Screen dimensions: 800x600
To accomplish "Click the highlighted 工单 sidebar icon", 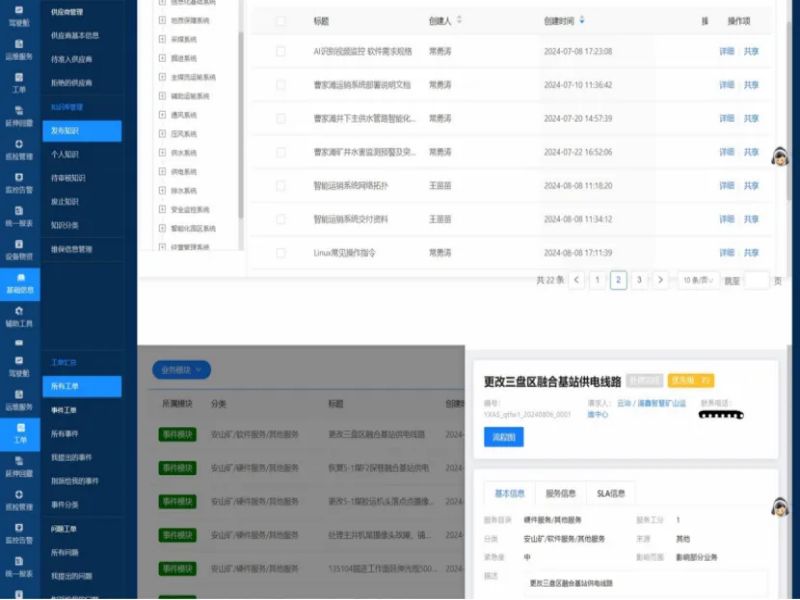I will 19,434.
